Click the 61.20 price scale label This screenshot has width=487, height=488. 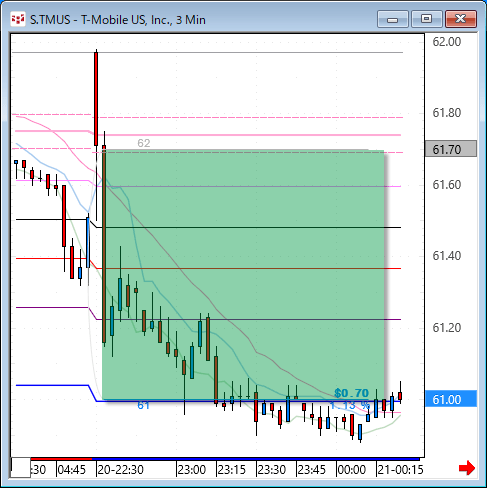click(x=447, y=328)
